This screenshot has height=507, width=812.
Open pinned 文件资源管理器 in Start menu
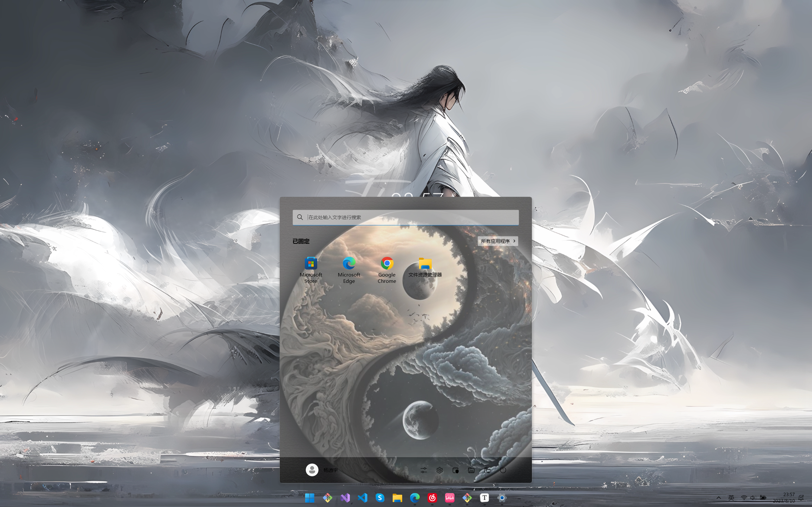425,267
